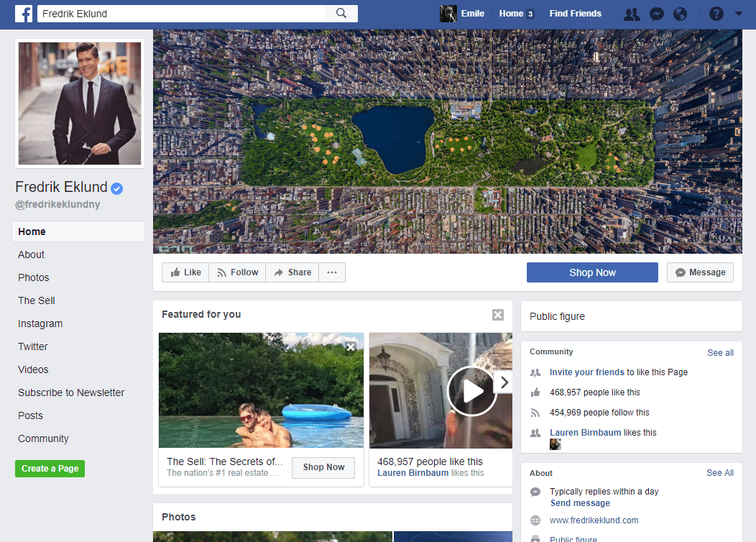Click Typically replies within a day text
The image size is (756, 542).
pyautogui.click(x=604, y=492)
